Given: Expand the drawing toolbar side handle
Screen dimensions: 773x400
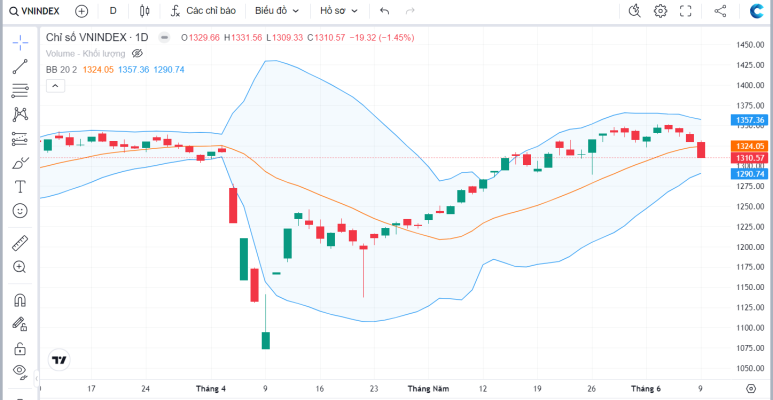Looking at the screenshot, I should [x=36, y=378].
